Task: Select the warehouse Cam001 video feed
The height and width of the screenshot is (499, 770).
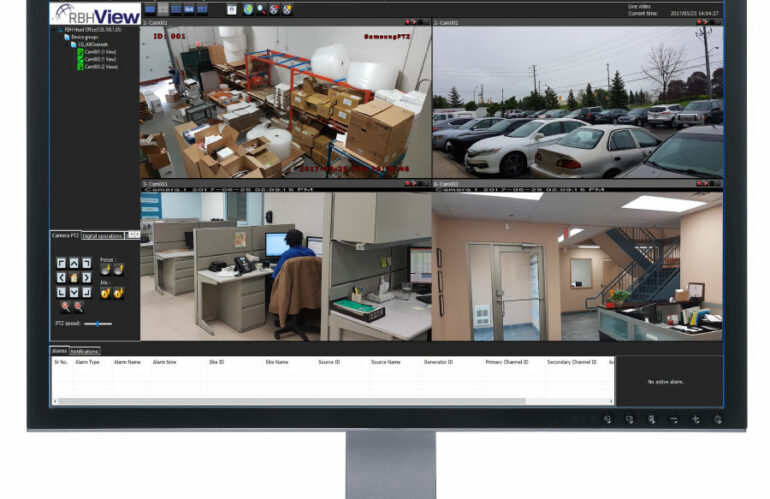Action: [286, 102]
